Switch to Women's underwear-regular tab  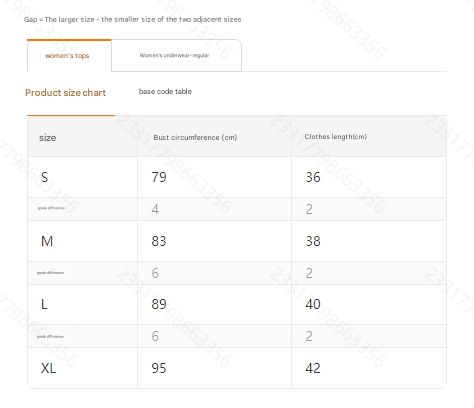[176, 55]
